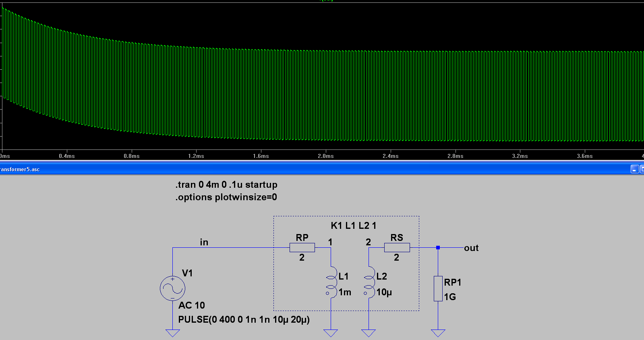Click the 10µ inductance value

point(384,292)
